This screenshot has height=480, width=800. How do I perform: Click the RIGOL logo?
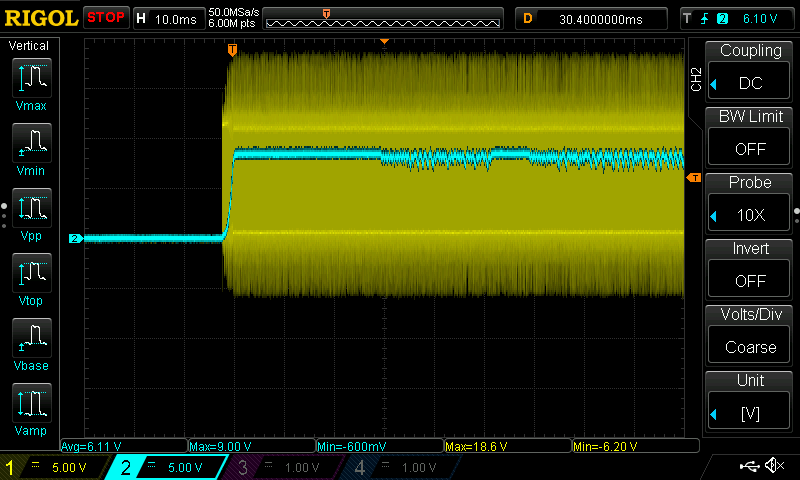[41, 18]
